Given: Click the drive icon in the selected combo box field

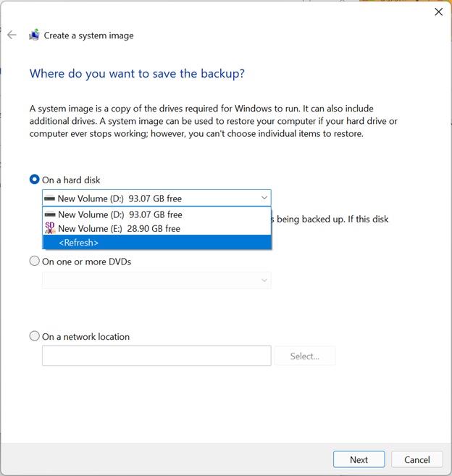Looking at the screenshot, I should pyautogui.click(x=49, y=199).
